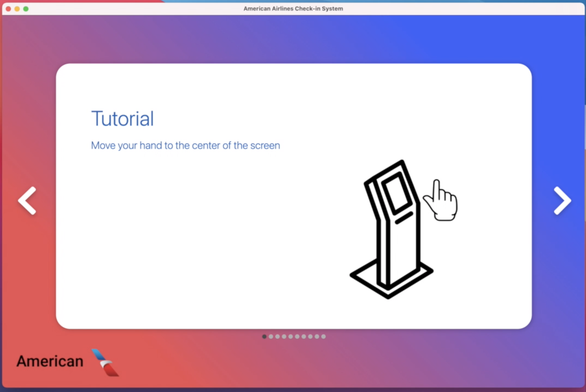This screenshot has width=586, height=392.
Task: Select the fifth pagination dot
Action: click(291, 337)
